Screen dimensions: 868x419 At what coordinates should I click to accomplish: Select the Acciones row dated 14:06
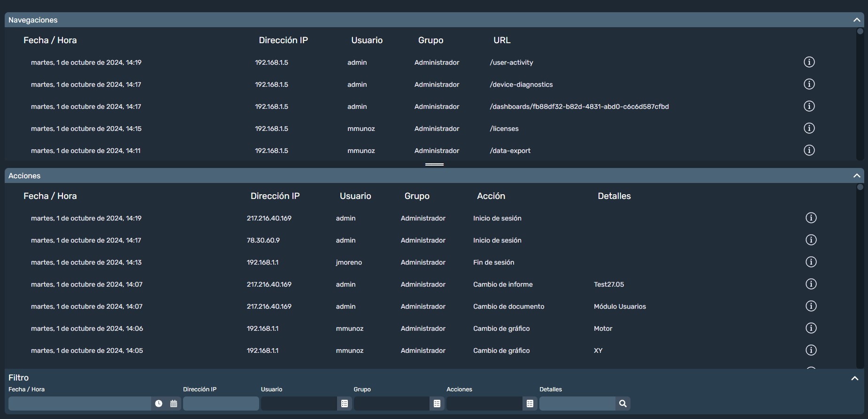pos(430,328)
